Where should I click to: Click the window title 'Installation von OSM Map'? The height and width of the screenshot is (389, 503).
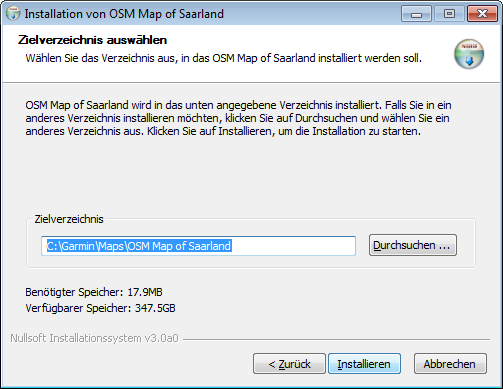click(x=124, y=14)
